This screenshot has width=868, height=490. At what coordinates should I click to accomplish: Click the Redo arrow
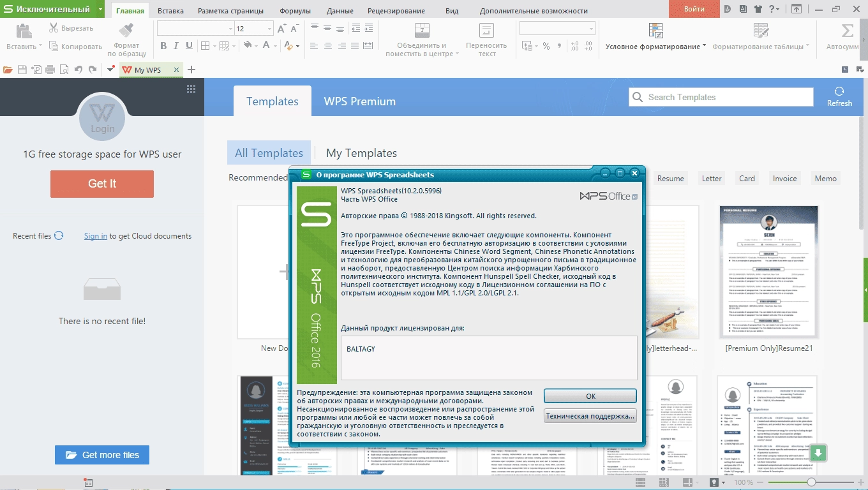pos(93,70)
